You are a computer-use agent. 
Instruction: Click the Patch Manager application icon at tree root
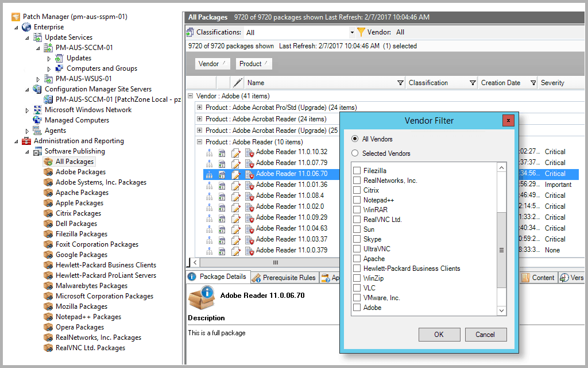14,16
